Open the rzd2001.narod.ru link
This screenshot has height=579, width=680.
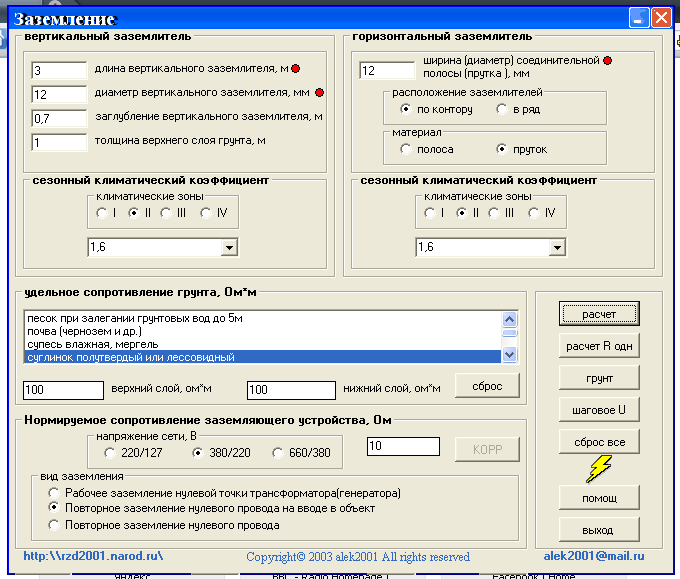tap(93, 556)
